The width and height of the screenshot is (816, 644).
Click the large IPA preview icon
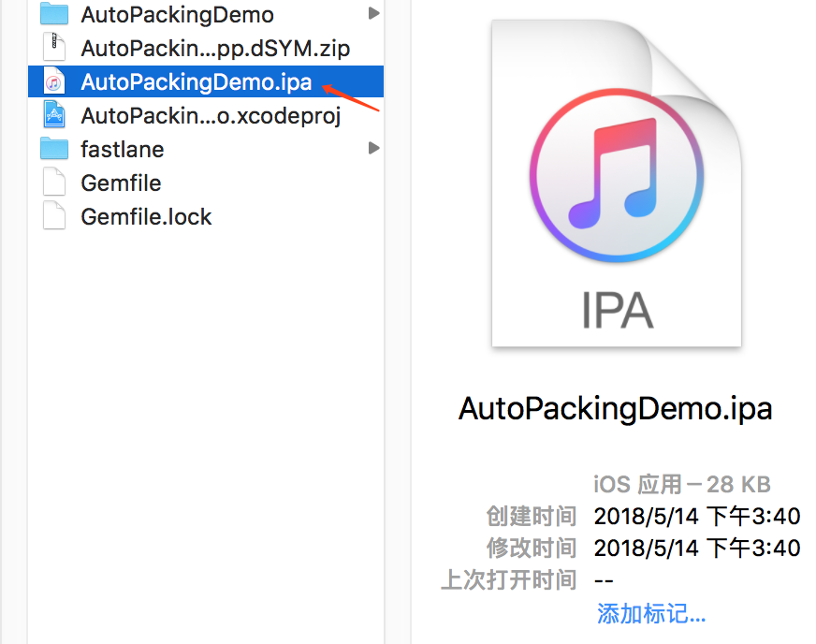click(x=615, y=183)
